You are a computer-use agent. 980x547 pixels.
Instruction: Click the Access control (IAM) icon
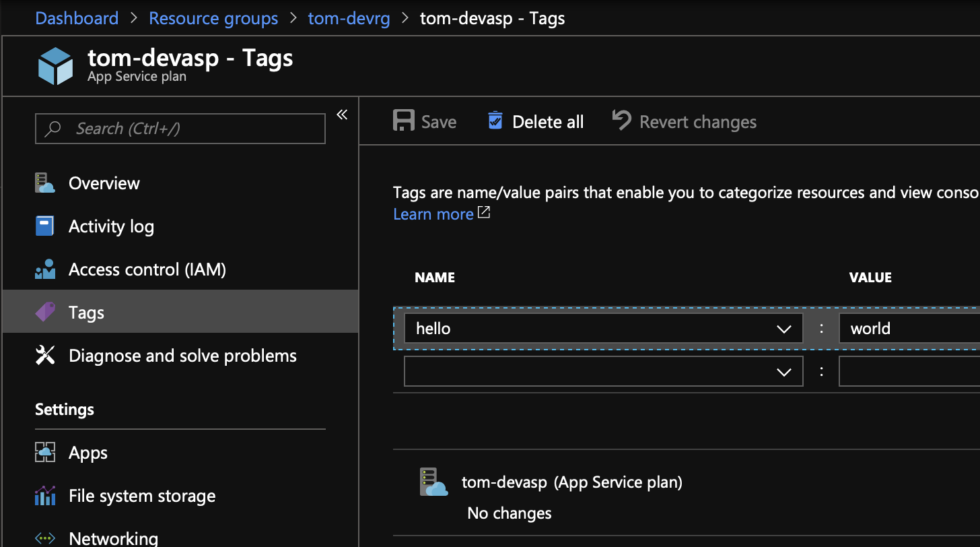click(x=44, y=269)
